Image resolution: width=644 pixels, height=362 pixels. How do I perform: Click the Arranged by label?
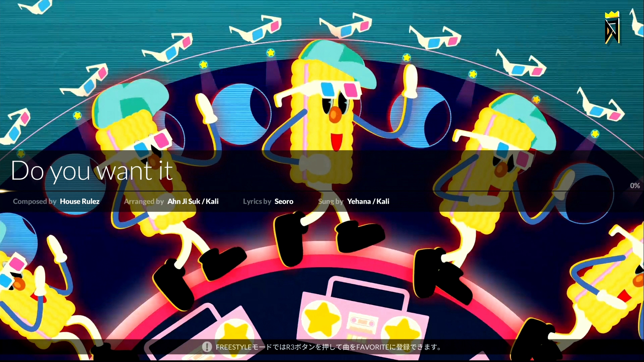[144, 201]
